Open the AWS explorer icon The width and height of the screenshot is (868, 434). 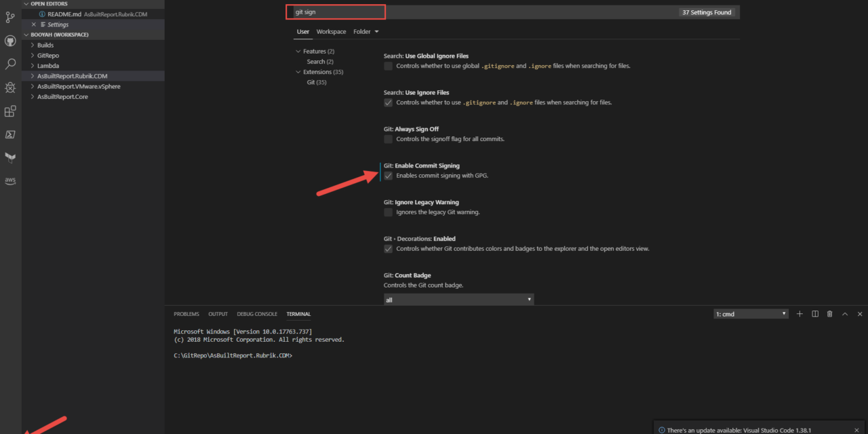10,180
